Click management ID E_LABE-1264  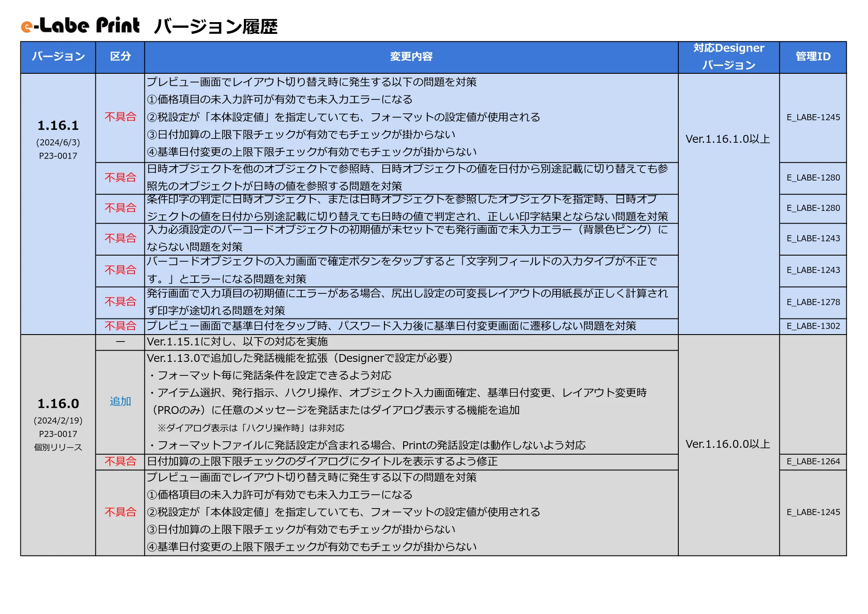click(x=813, y=462)
